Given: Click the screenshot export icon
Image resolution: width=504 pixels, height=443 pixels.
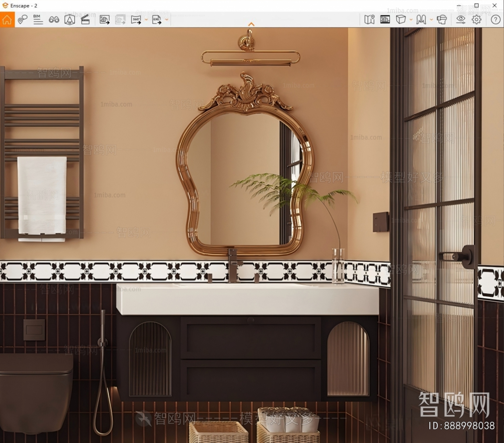Looking at the screenshot, I should pyautogui.click(x=105, y=20).
